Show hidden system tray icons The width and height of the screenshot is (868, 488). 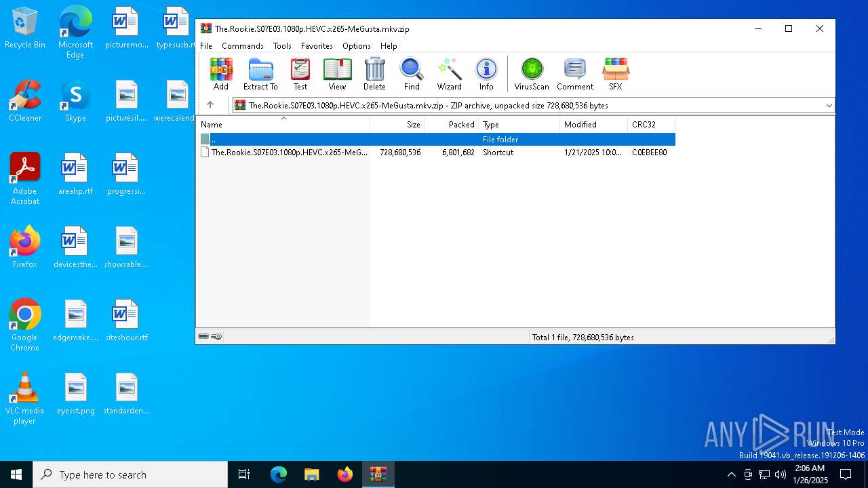[731, 474]
